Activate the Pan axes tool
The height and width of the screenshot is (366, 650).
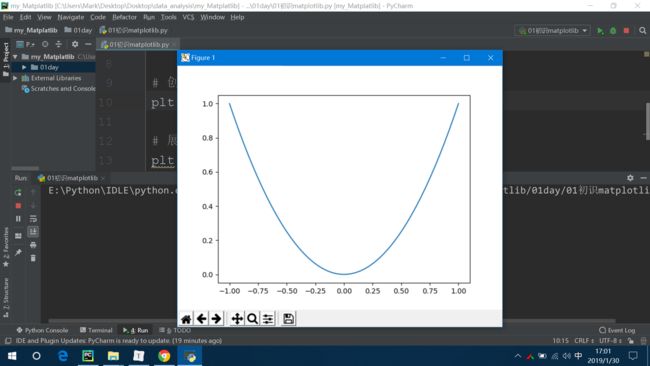click(x=237, y=319)
